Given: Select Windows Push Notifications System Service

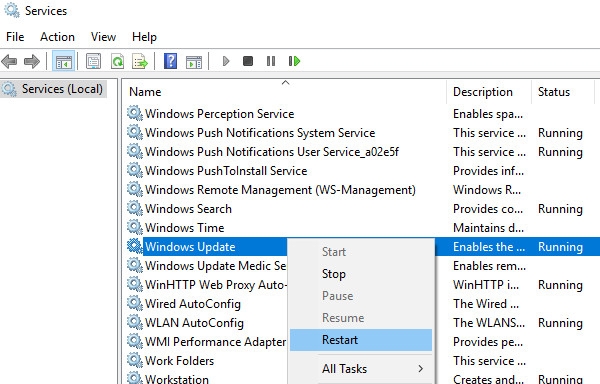Looking at the screenshot, I should coord(260,133).
